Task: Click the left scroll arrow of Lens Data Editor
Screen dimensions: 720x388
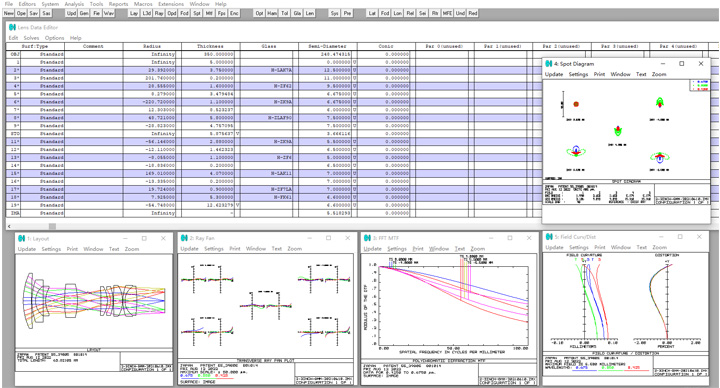Action: coord(10,226)
